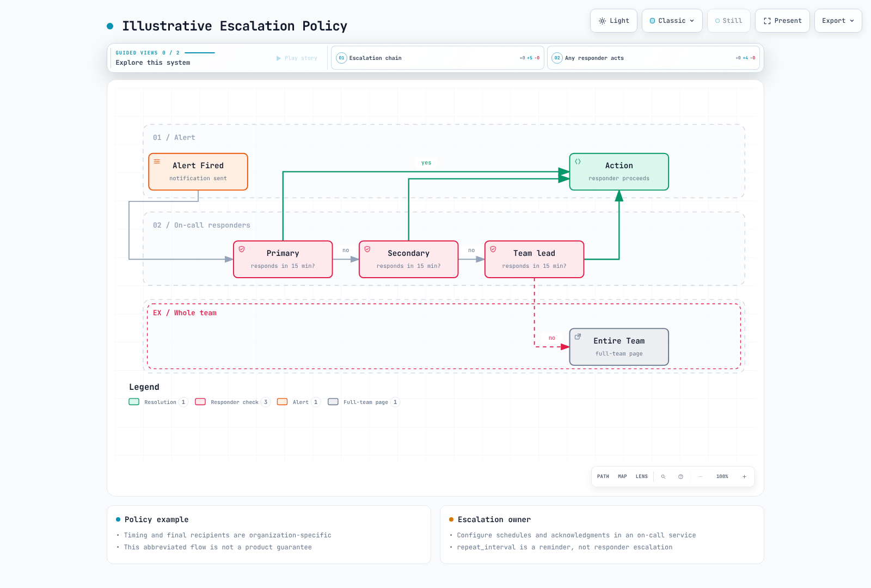The height and width of the screenshot is (588, 871).
Task: Click the 'Policy example' card heading
Action: [x=156, y=519]
